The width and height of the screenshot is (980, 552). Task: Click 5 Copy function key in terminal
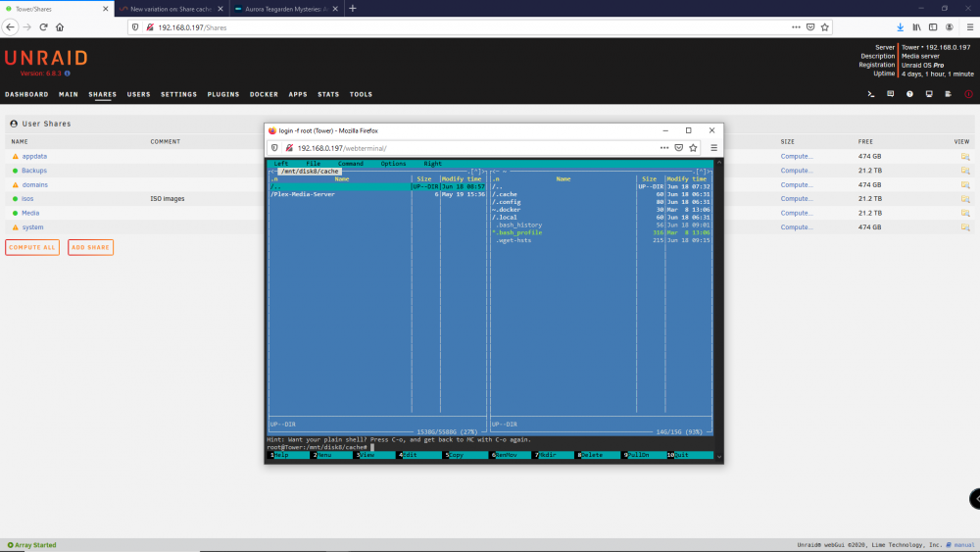tap(463, 455)
